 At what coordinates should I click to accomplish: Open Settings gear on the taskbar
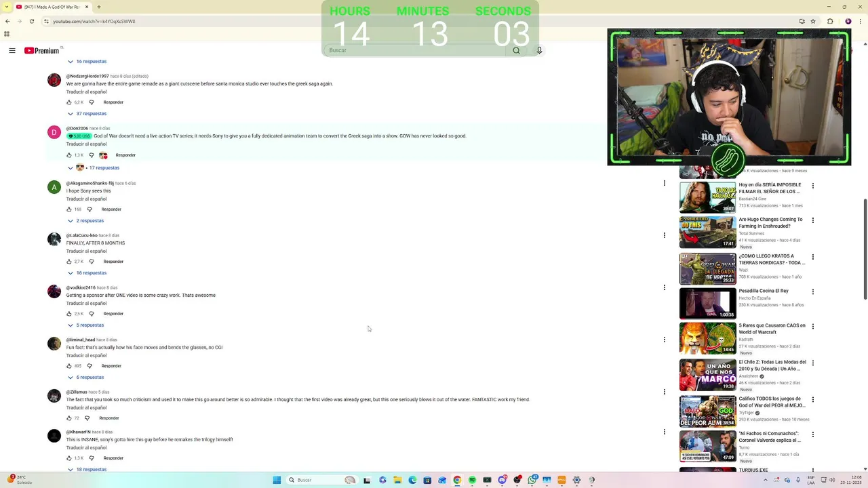[576, 480]
